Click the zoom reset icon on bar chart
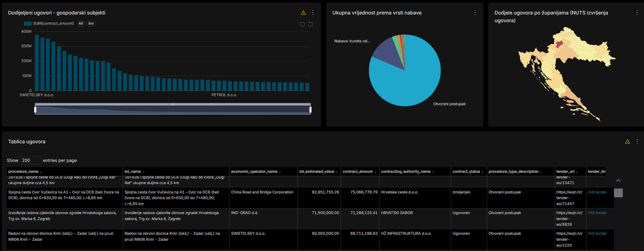The width and height of the screenshot is (644, 251). 310,24
